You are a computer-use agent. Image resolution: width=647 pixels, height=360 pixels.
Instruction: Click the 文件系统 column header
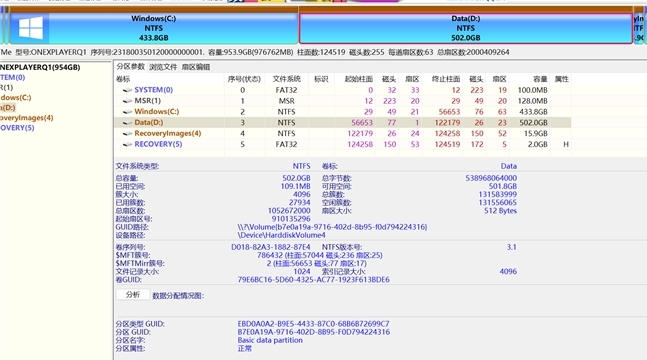coord(286,79)
